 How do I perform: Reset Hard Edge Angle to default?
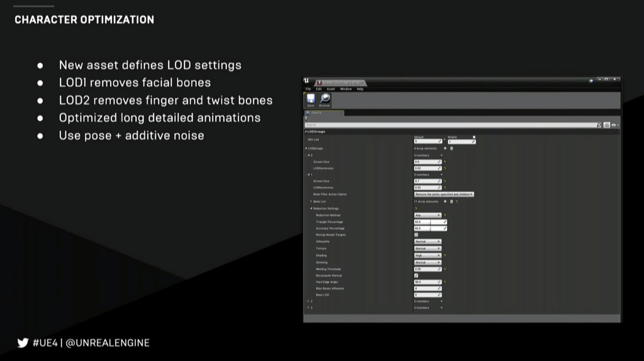(445, 282)
